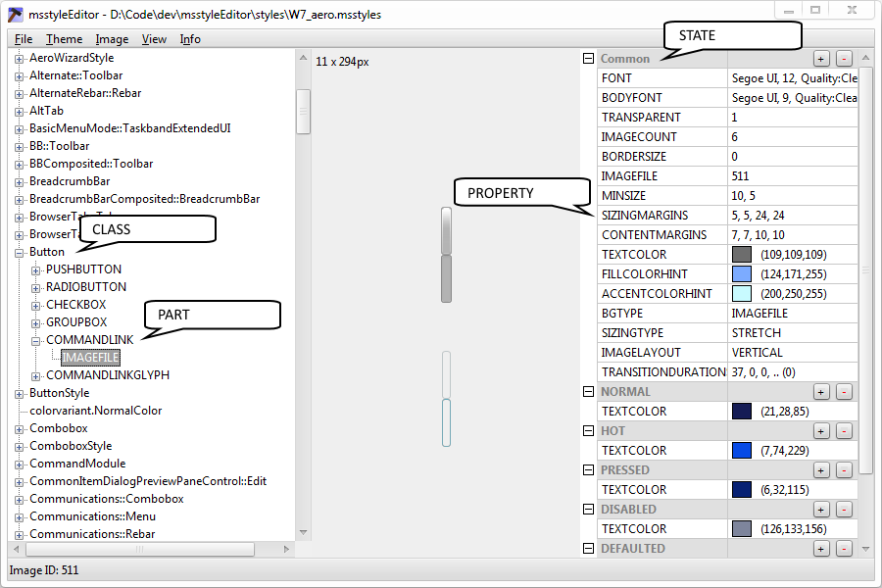The height and width of the screenshot is (588, 882).
Task: Click the plus button in DEFAULTED state row
Action: (x=821, y=549)
